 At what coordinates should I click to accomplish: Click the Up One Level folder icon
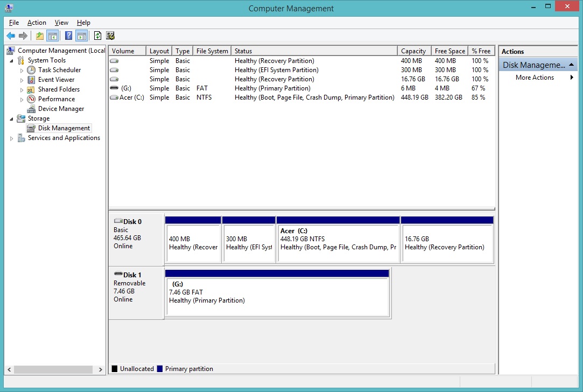39,36
